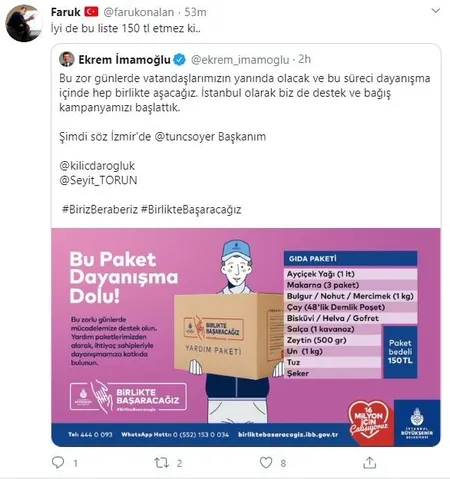Click the Faruk display name
The image size is (450, 479).
tap(66, 12)
